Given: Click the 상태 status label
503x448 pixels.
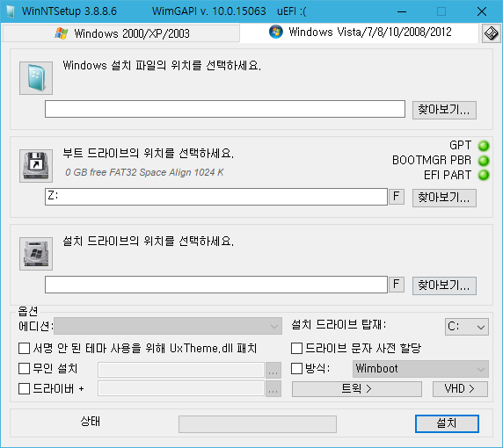Looking at the screenshot, I should pyautogui.click(x=91, y=421).
